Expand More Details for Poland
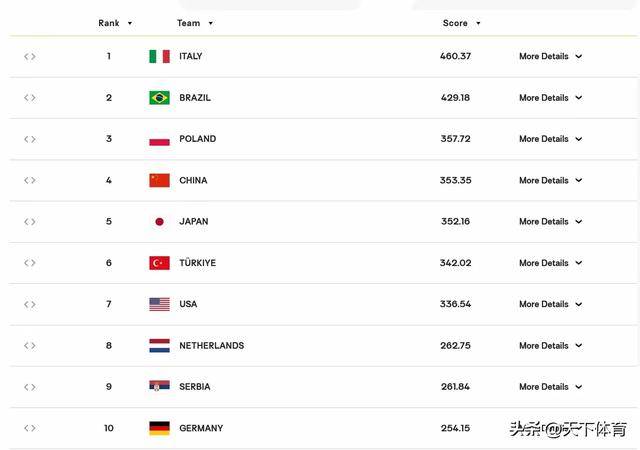 [x=550, y=139]
